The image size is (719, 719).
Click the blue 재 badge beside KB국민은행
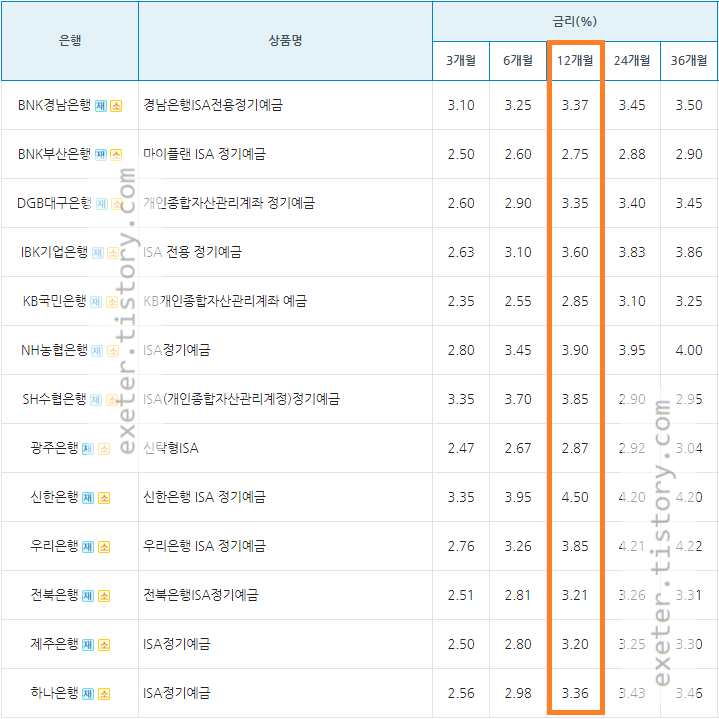click(x=96, y=302)
